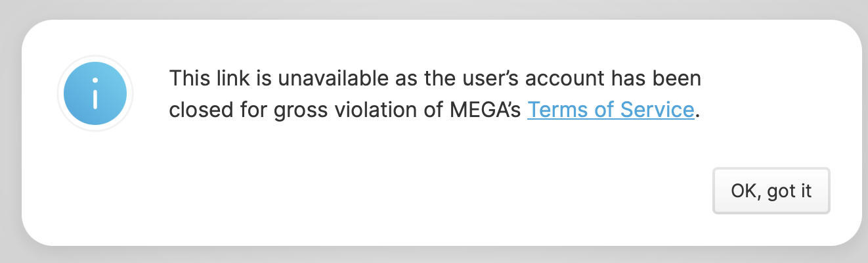Select the circular information symbol

(95, 93)
